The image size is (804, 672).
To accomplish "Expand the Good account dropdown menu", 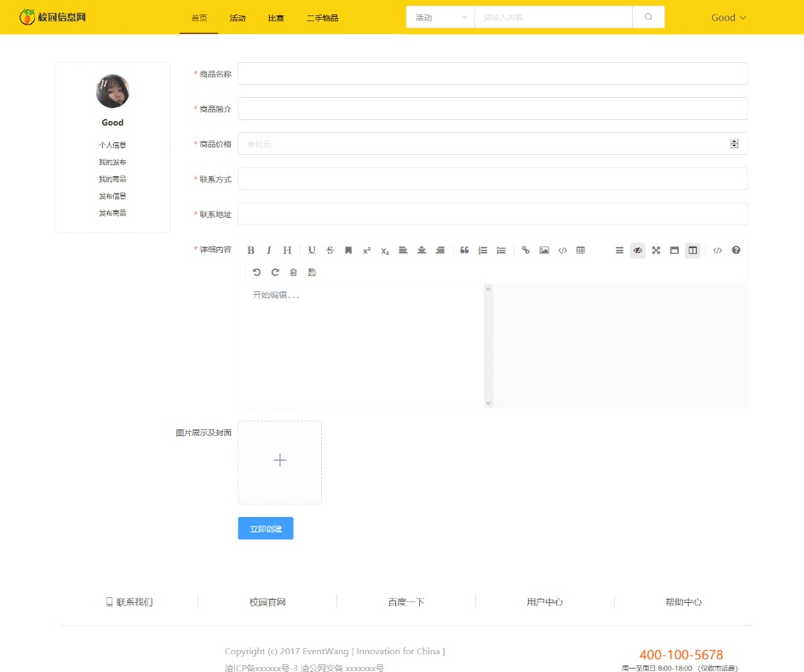I will 728,16.
